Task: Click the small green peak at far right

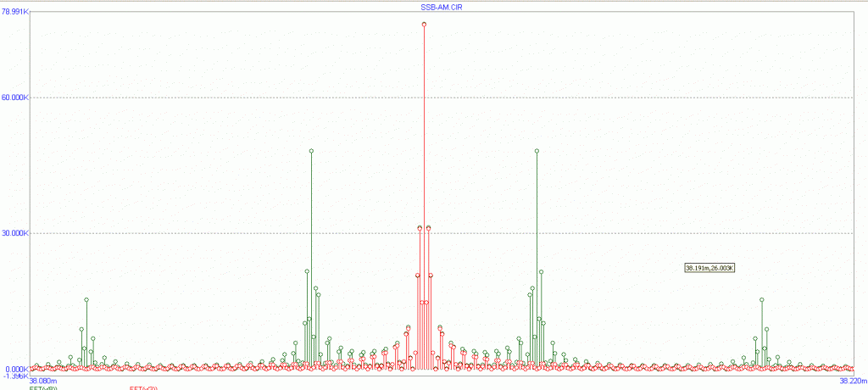Action: (762, 300)
